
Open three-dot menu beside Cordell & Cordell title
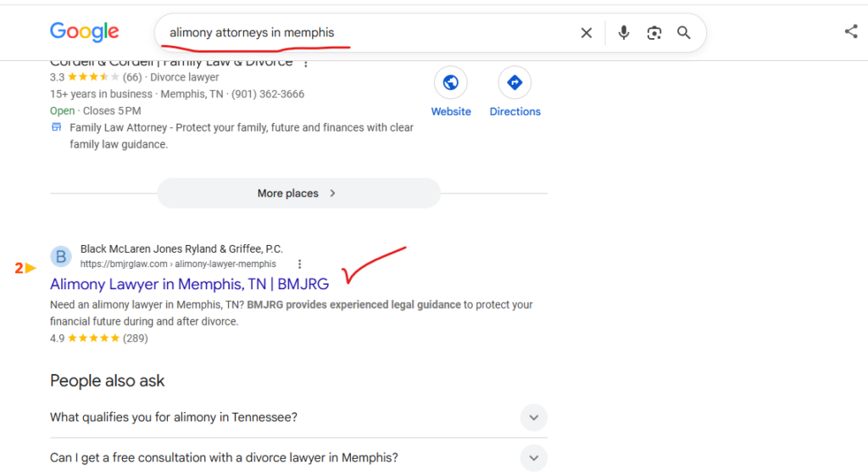(x=305, y=63)
